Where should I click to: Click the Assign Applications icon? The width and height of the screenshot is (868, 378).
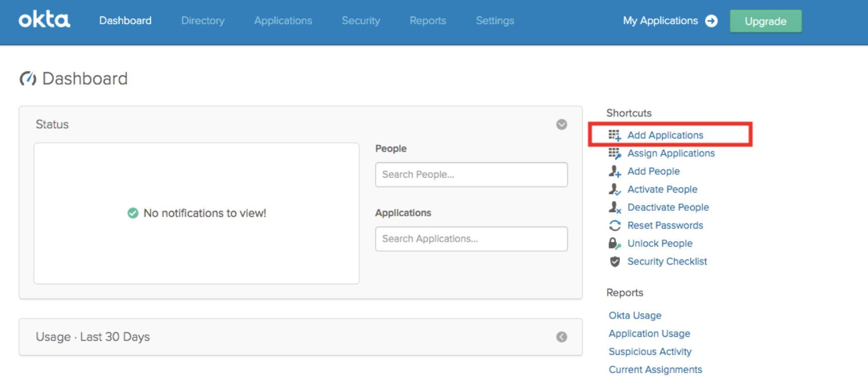point(615,153)
